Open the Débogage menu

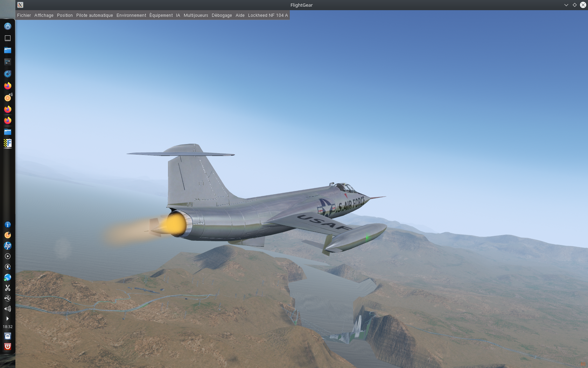point(222,15)
